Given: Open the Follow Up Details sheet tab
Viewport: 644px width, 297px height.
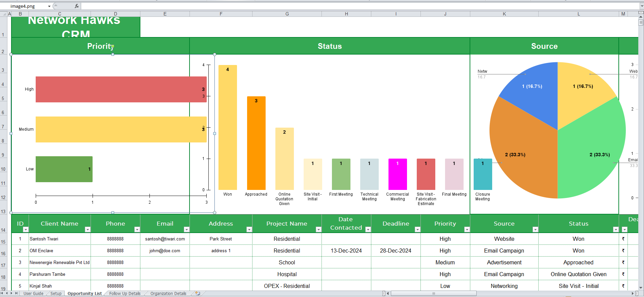Looking at the screenshot, I should [125, 293].
